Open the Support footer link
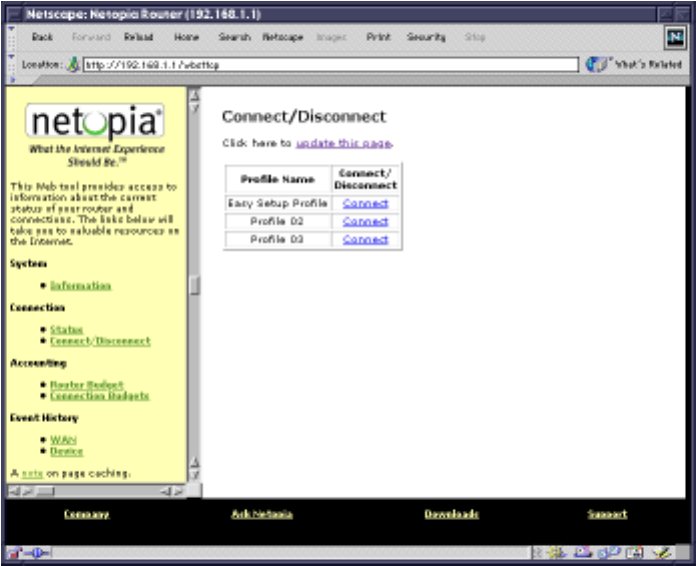The height and width of the screenshot is (566, 696). click(607, 514)
